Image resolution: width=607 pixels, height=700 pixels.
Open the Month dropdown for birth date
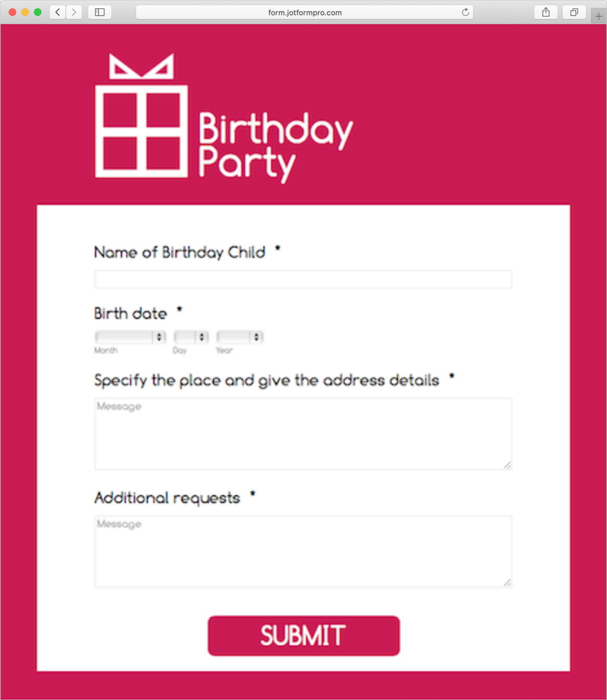pos(130,337)
